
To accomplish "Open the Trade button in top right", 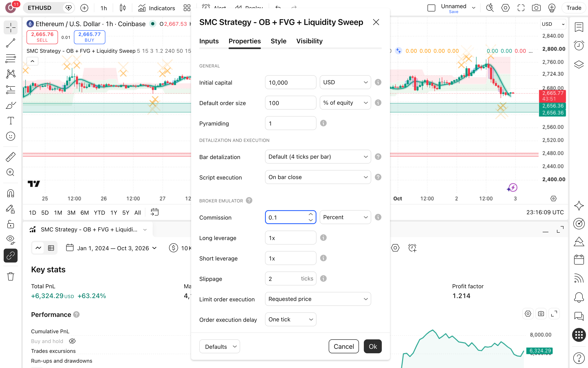I will pos(574,8).
